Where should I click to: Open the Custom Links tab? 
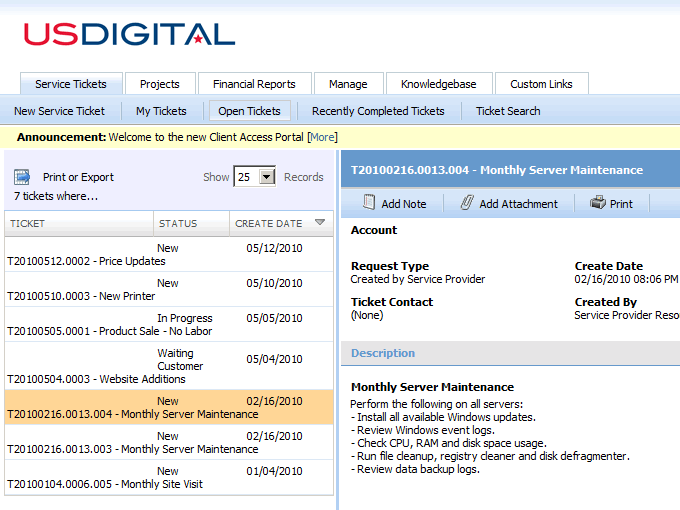(541, 84)
